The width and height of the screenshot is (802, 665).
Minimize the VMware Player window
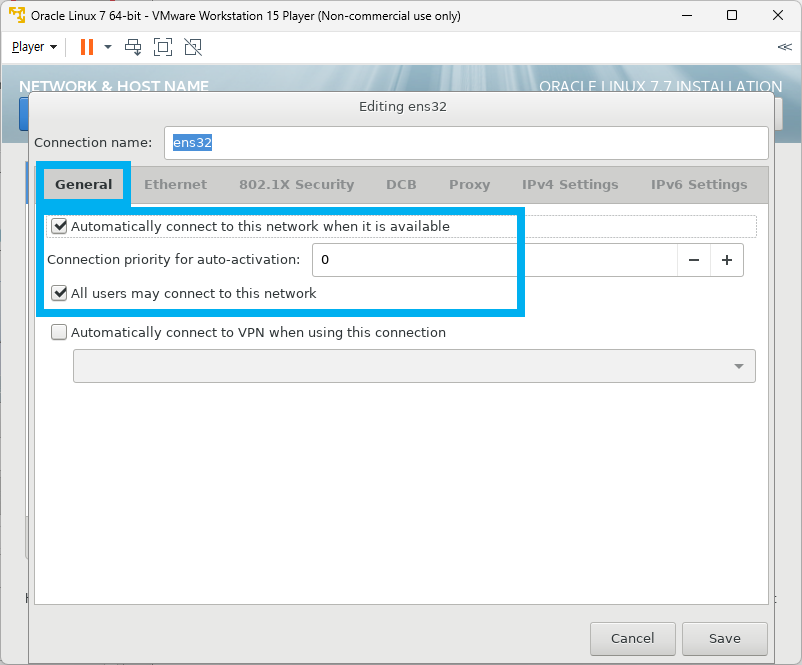[687, 15]
